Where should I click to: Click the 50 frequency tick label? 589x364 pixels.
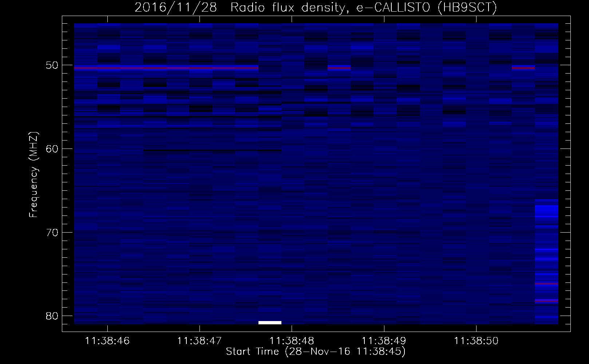point(52,65)
